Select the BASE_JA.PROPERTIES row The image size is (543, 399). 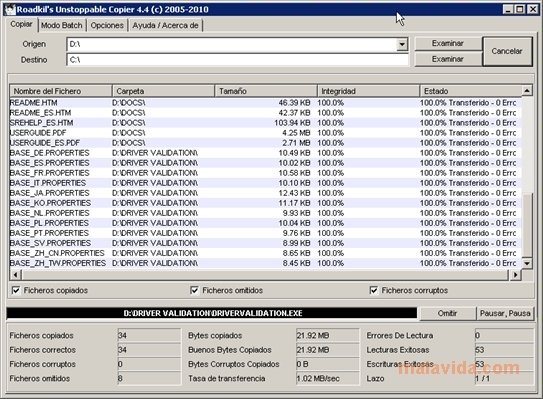pyautogui.click(x=265, y=193)
